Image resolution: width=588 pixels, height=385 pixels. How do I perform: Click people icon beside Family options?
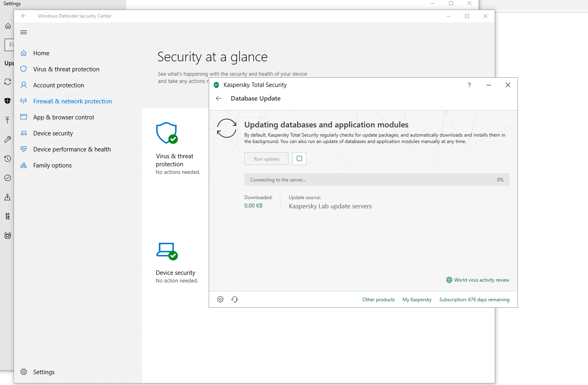24,165
